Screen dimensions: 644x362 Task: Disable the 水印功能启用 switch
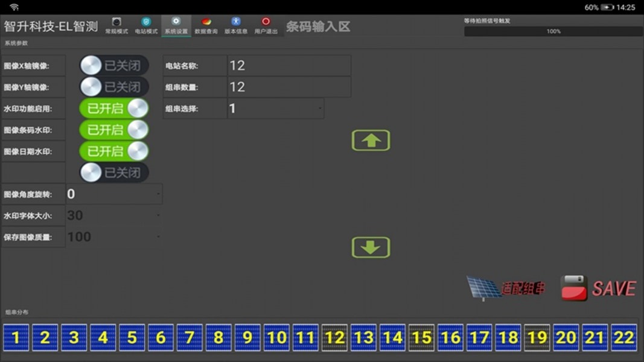pyautogui.click(x=113, y=109)
